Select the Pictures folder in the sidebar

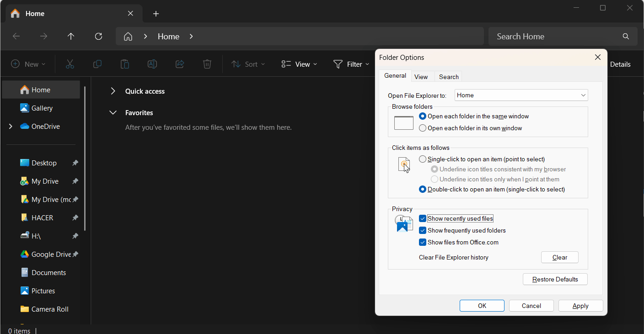(43, 291)
